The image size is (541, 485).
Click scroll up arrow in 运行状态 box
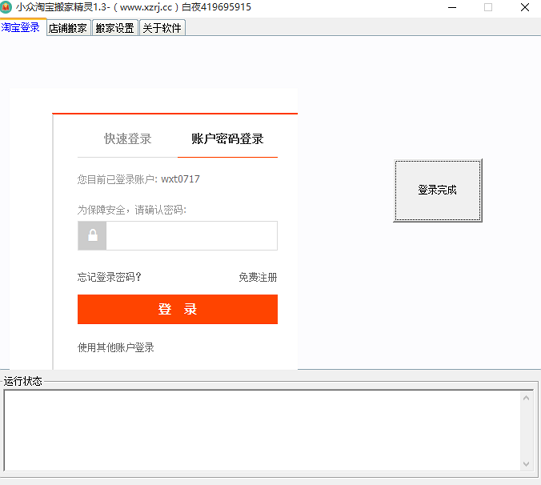pos(526,398)
